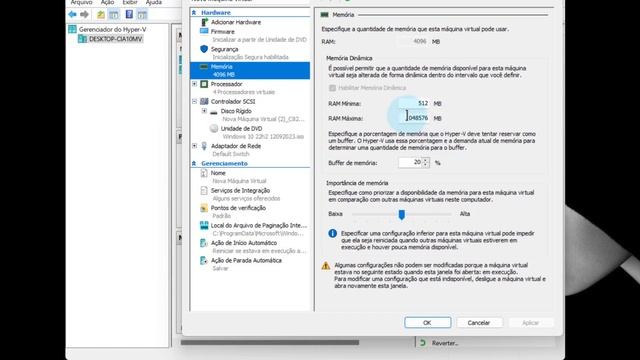The height and width of the screenshot is (360, 640).
Task: Click the Cancelar button
Action: pos(479,322)
